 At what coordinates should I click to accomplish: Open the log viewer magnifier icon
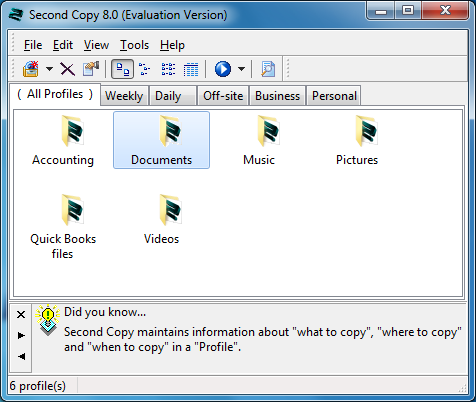tap(268, 69)
